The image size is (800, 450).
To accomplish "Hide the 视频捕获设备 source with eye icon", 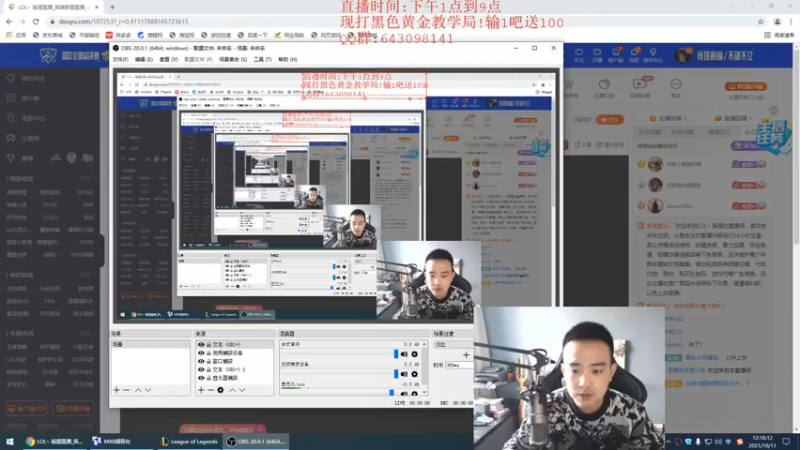I will pyautogui.click(x=201, y=353).
